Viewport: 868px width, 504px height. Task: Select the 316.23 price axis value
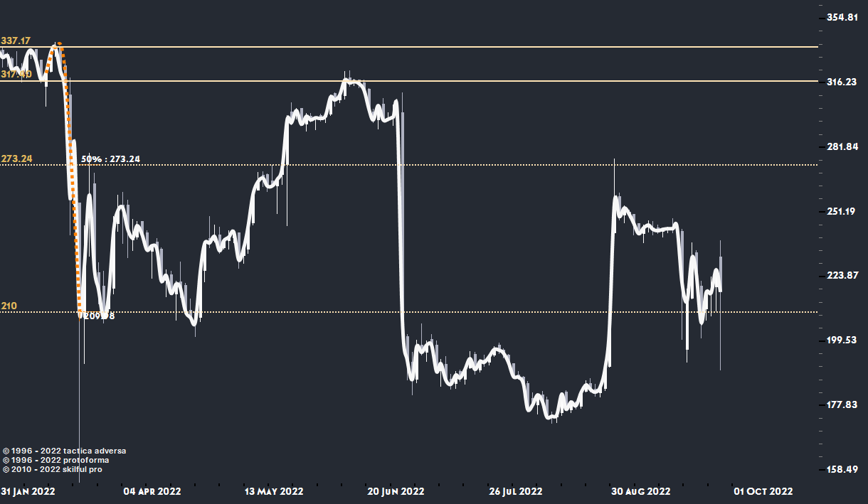point(842,82)
